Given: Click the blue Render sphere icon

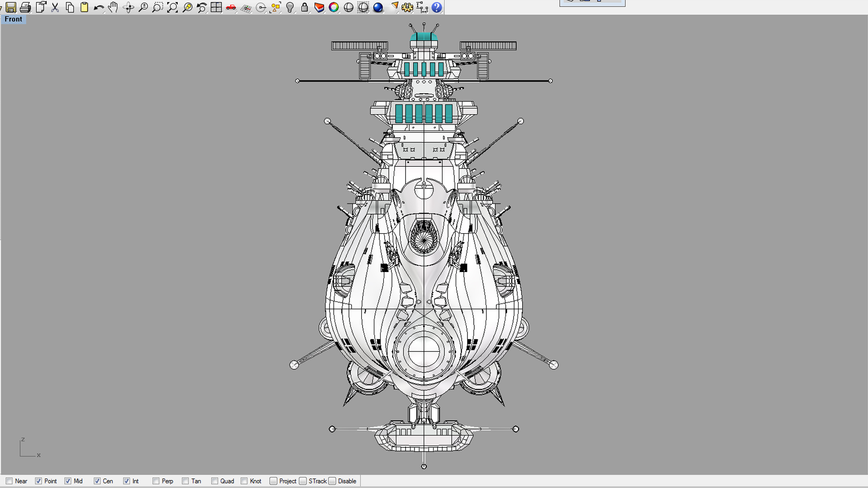Looking at the screenshot, I should click(x=378, y=7).
